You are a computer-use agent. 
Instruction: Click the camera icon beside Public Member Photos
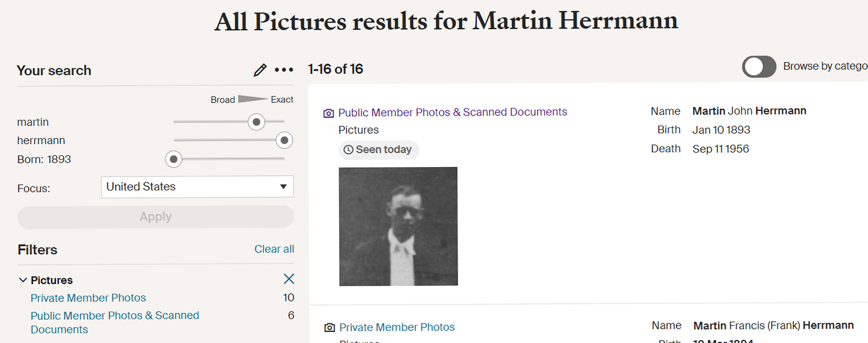click(x=328, y=113)
